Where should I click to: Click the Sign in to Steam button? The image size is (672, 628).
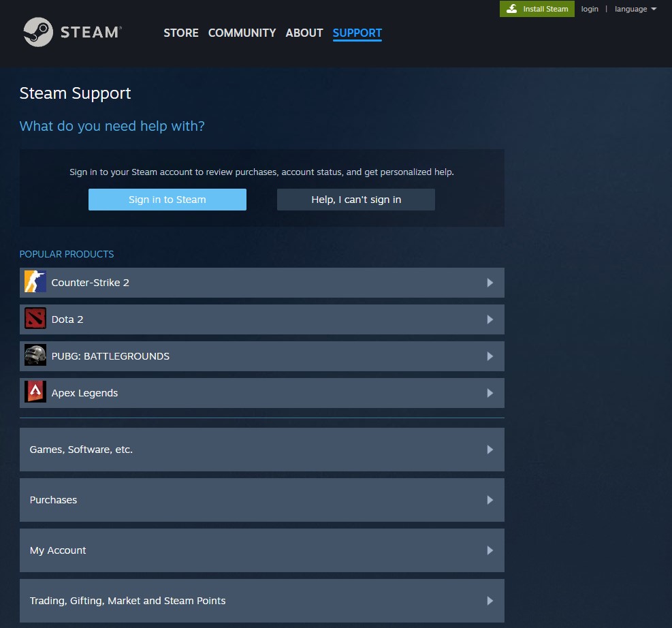click(167, 200)
